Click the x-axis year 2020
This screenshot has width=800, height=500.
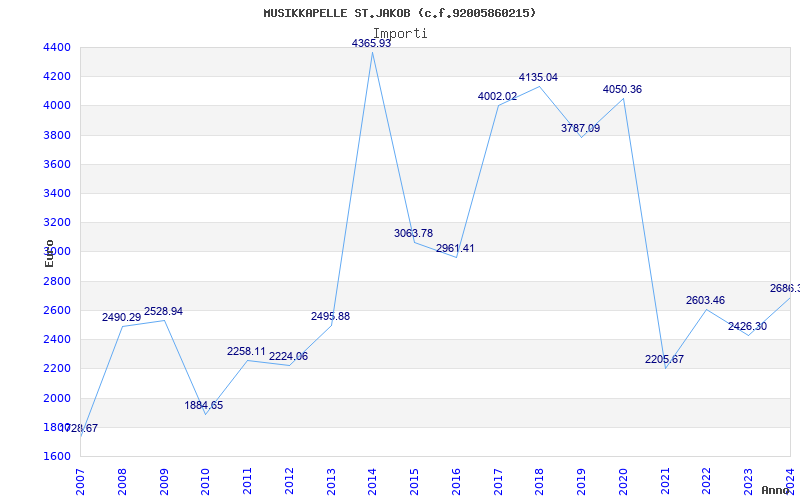click(623, 482)
